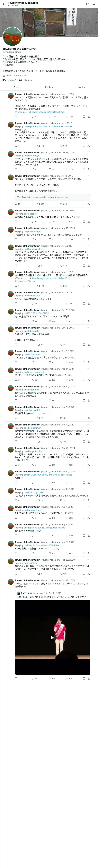Switch to the Media tab

click(x=81, y=87)
